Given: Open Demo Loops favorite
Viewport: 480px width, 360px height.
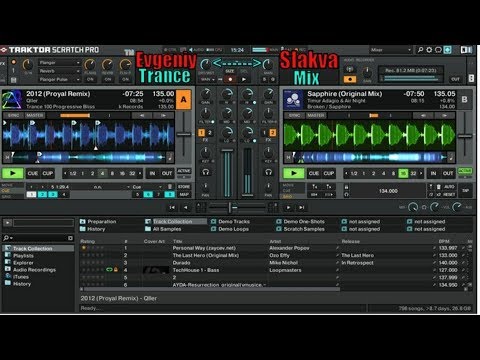Looking at the screenshot, I should click(230, 229).
